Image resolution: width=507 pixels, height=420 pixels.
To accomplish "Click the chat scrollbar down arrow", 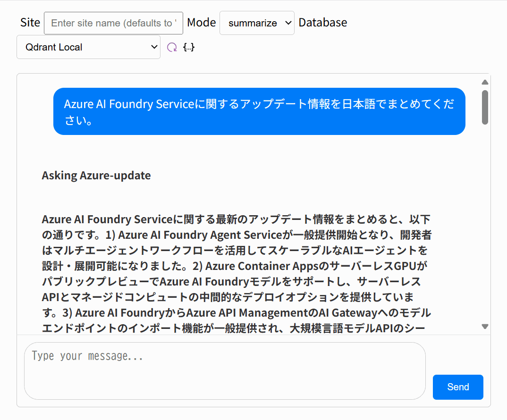I will click(485, 327).
